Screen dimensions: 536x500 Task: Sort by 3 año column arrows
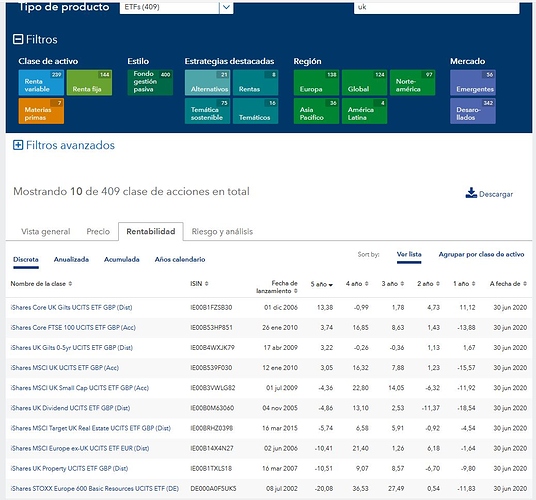(x=402, y=284)
